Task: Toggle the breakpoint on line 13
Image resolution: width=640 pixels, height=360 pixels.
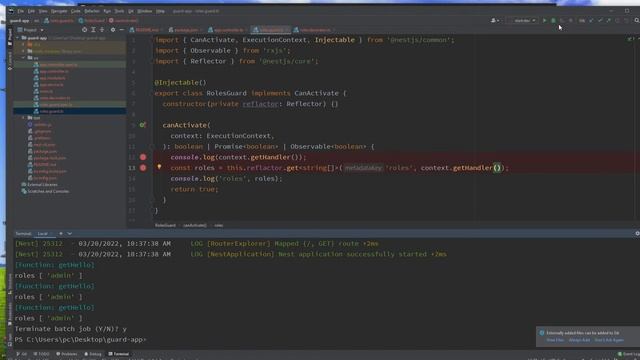Action: tap(143, 168)
